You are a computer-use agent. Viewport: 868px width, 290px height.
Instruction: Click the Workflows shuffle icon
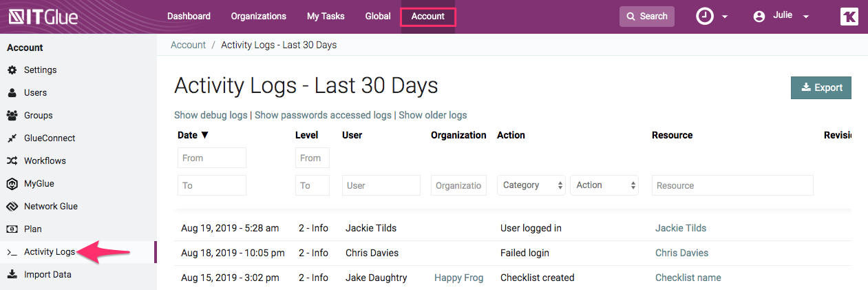pos(12,161)
